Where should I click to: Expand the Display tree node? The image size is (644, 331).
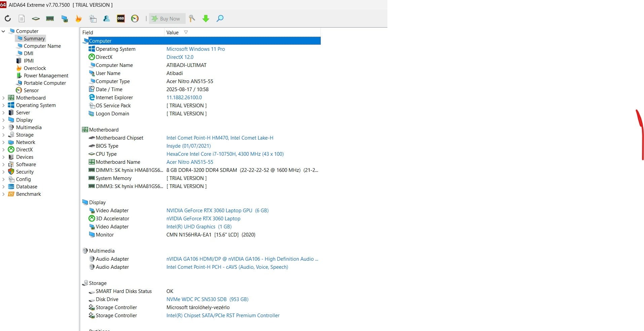click(x=3, y=120)
